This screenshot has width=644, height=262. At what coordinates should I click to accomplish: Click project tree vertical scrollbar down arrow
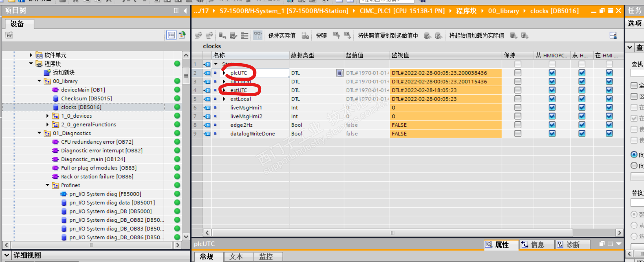(186, 237)
